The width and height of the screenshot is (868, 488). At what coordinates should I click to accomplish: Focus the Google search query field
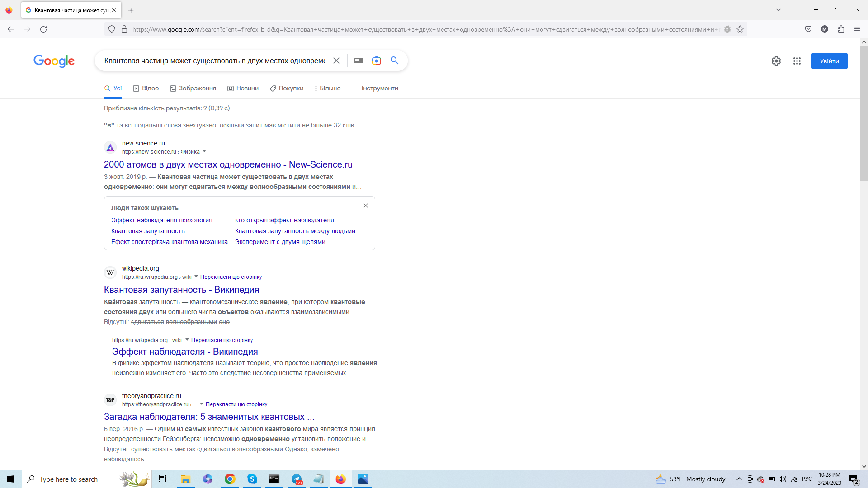215,61
